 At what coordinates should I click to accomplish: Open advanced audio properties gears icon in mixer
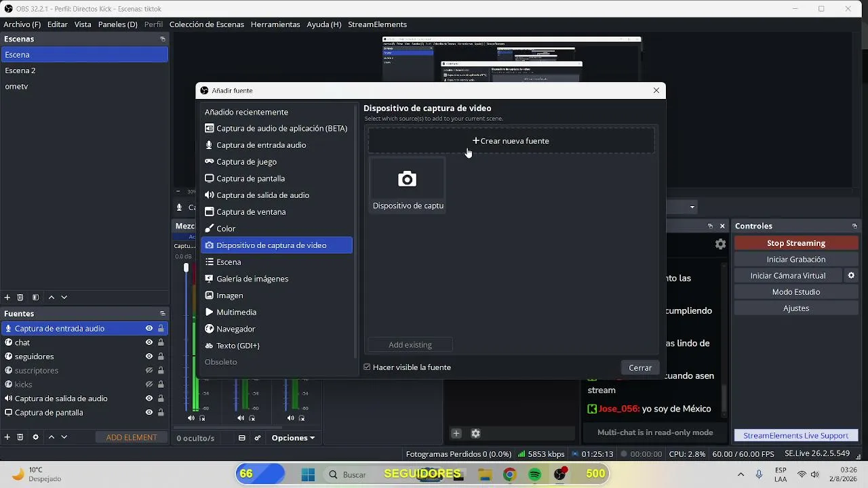[258, 438]
